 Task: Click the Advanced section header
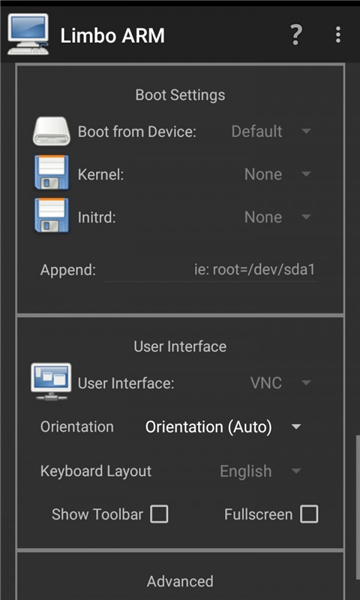coord(180,582)
